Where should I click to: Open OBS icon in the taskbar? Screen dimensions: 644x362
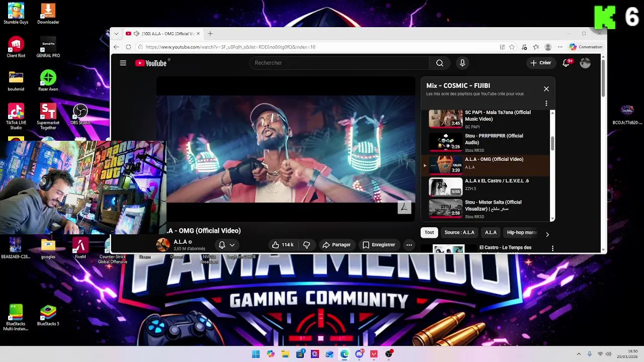click(x=389, y=354)
